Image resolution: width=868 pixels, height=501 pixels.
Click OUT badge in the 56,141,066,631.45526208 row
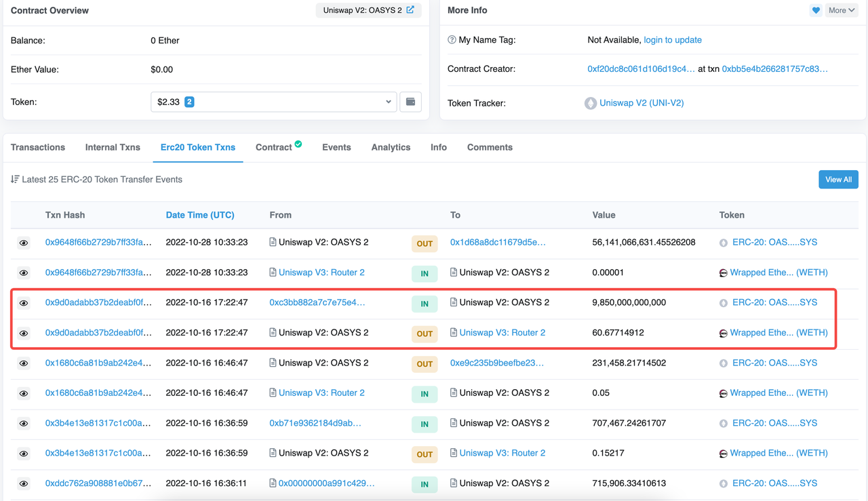pyautogui.click(x=425, y=243)
